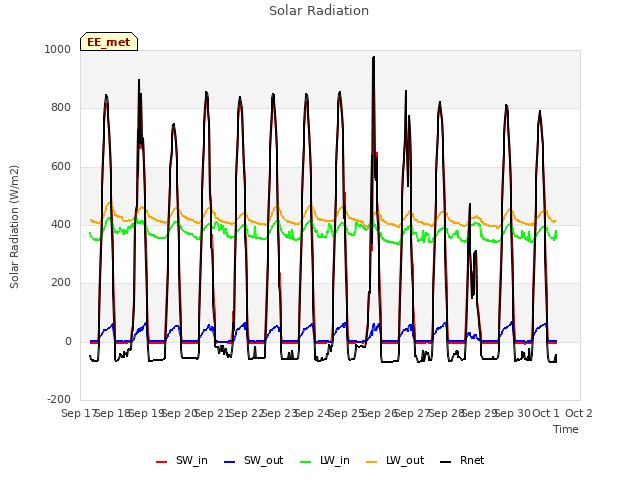Click the orange LW_out legend color marker
Viewport: 640px width, 480px height.
coord(372,462)
